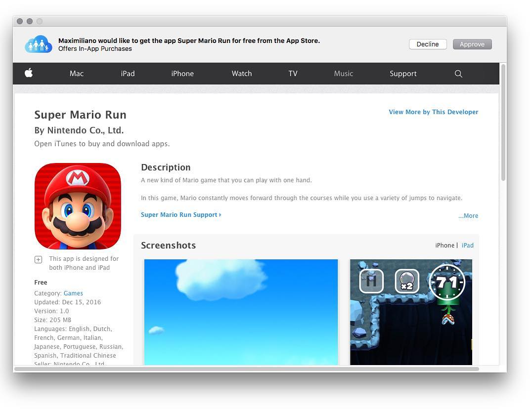The height and width of the screenshot is (412, 532).
Task: Click the Family Sharing cloud icon
Action: (x=39, y=44)
